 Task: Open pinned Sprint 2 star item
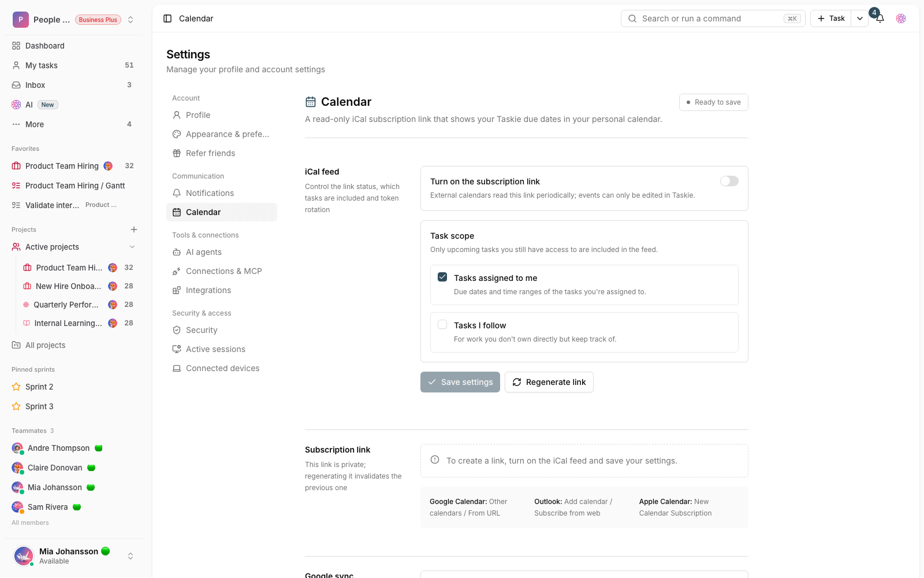coord(74,387)
